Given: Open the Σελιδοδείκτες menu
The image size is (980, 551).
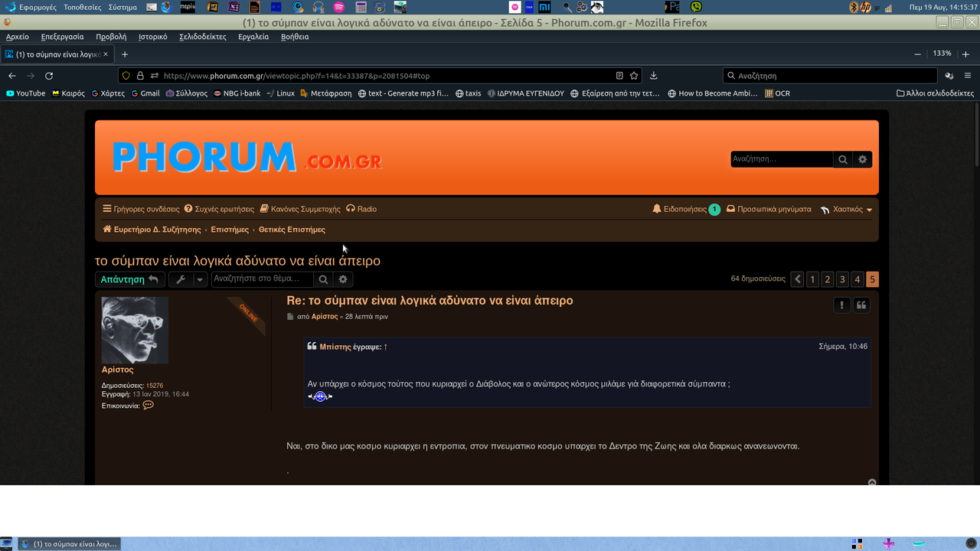Looking at the screenshot, I should tap(203, 37).
